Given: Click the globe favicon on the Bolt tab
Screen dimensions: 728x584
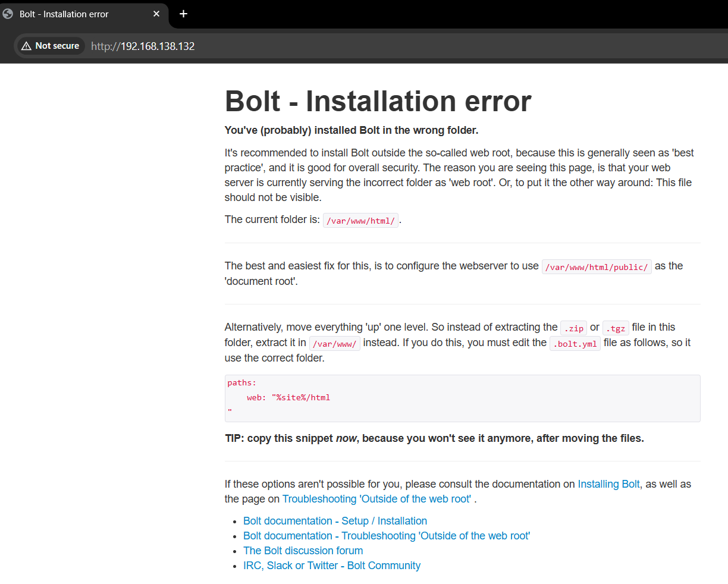Looking at the screenshot, I should (8, 14).
